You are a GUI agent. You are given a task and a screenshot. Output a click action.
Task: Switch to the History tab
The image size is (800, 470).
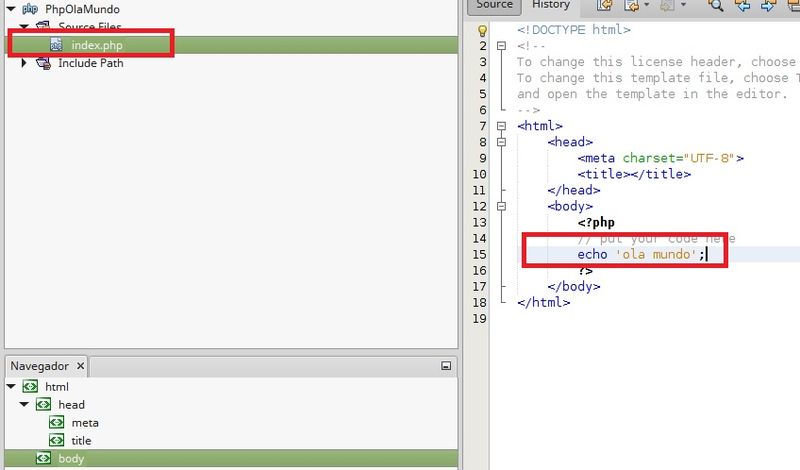click(551, 5)
